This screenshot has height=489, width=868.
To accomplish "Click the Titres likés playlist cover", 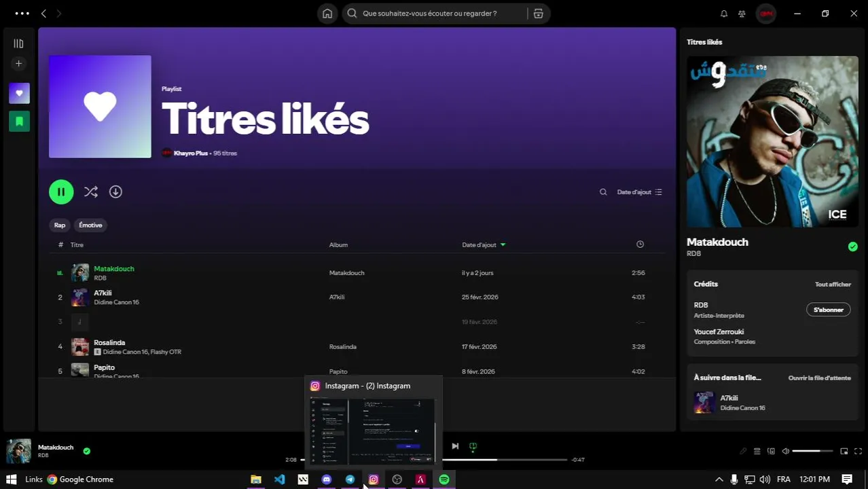I will 100,107.
